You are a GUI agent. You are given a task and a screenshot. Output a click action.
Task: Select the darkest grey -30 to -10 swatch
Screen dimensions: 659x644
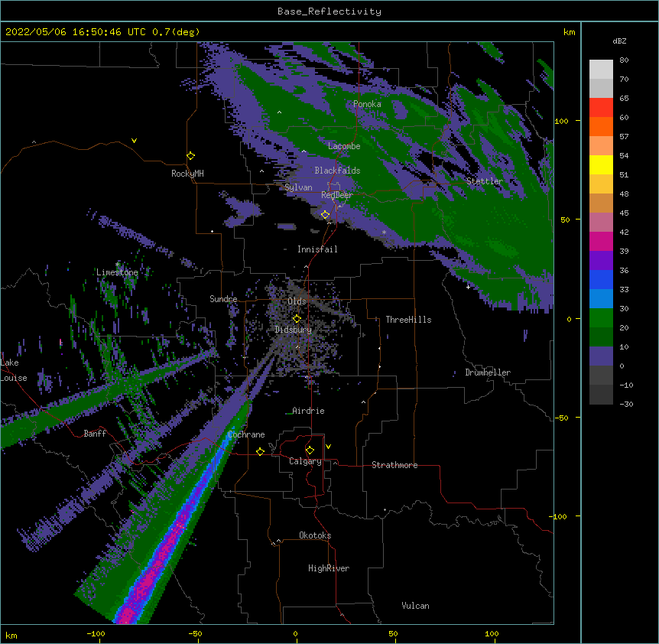pos(601,395)
